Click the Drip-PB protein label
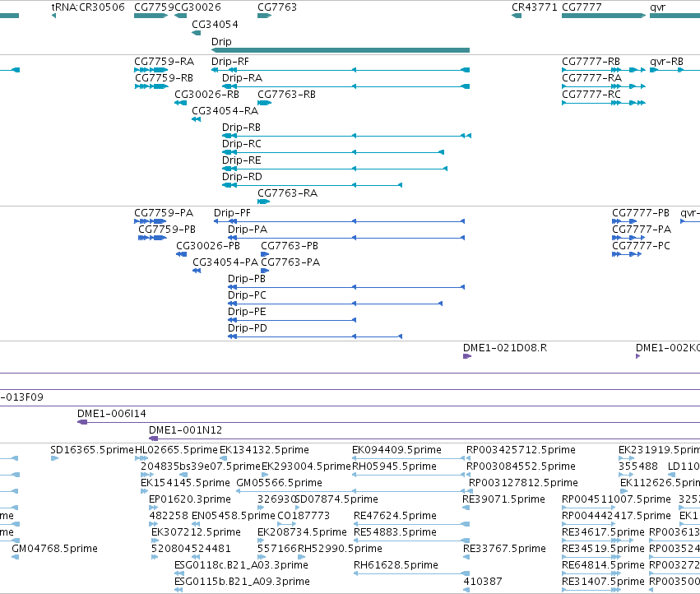Viewport: 700px width, 594px height. click(247, 279)
